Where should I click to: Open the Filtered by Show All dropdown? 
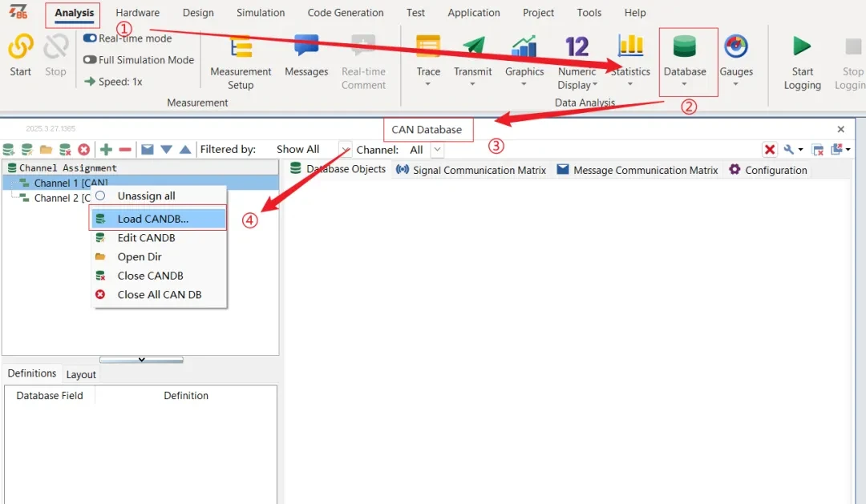[345, 150]
